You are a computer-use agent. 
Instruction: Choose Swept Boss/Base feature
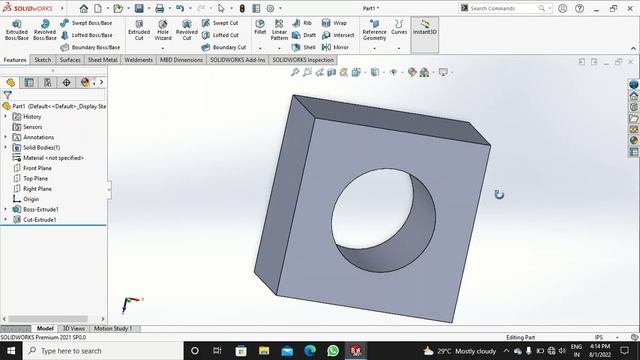point(86,23)
